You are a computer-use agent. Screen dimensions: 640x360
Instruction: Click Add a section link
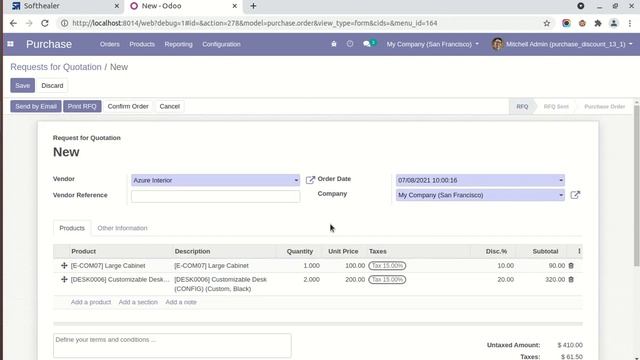click(138, 302)
